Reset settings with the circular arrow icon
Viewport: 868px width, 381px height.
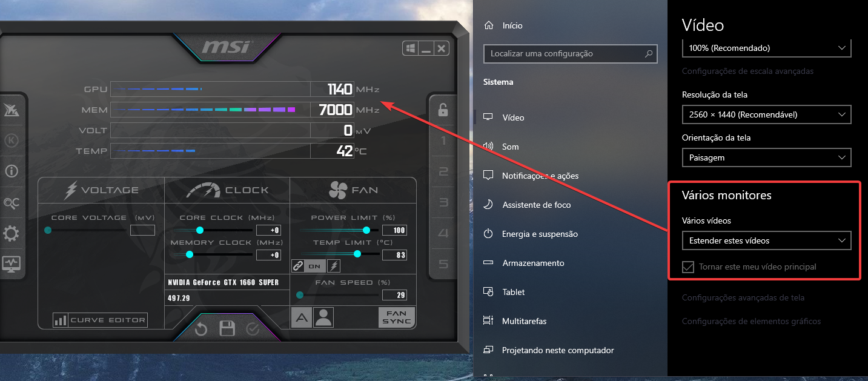click(201, 329)
